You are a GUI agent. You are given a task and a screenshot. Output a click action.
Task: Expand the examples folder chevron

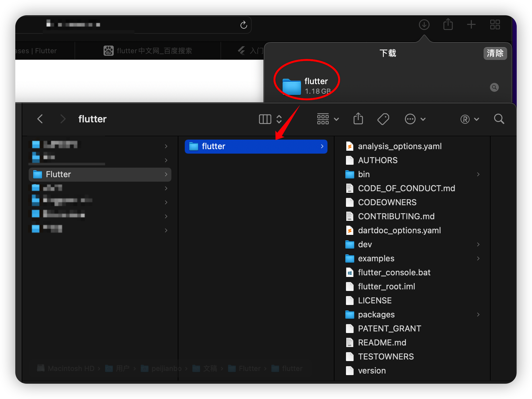[x=478, y=258]
